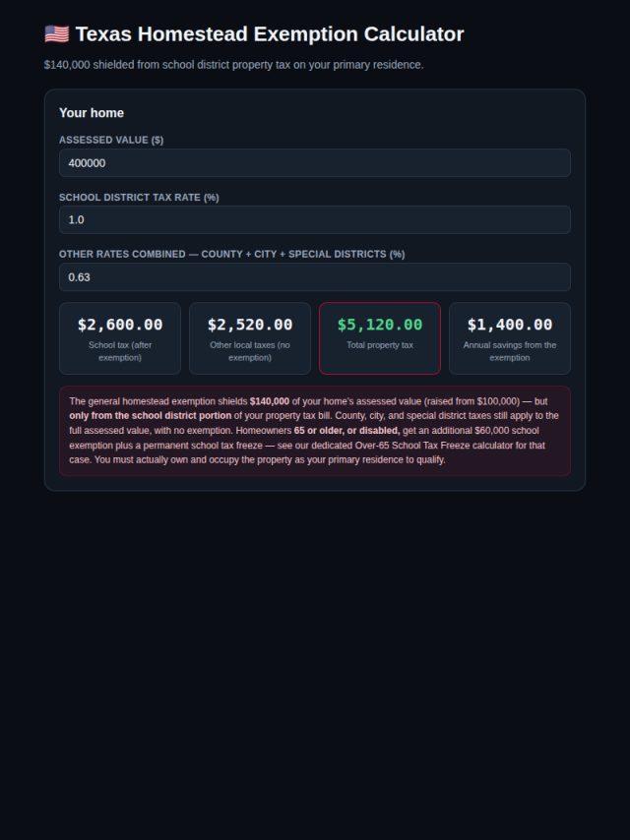Click the School District Tax Rate (%) label

(139, 197)
